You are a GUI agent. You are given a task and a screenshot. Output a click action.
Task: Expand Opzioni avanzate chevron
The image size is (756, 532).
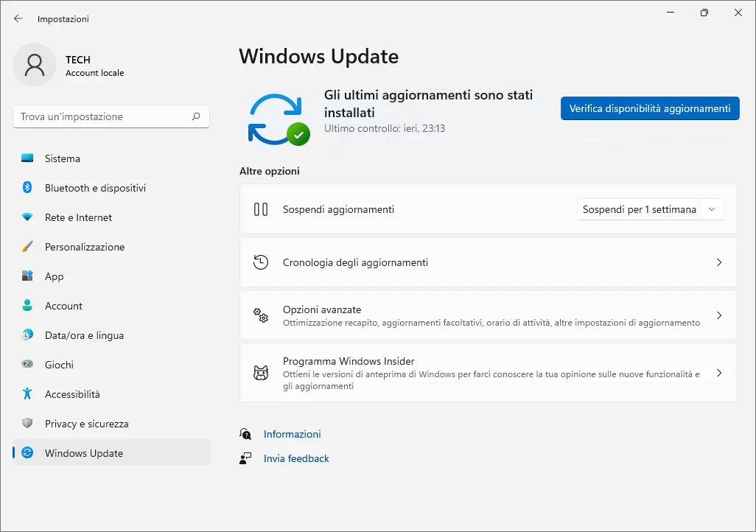tap(719, 315)
